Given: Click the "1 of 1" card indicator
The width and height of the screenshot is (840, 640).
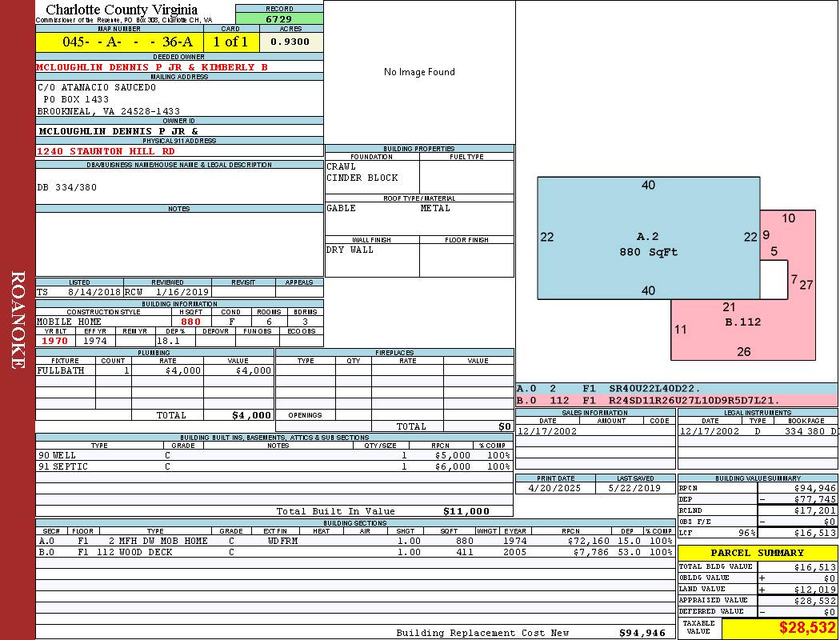Looking at the screenshot, I should (x=231, y=42).
